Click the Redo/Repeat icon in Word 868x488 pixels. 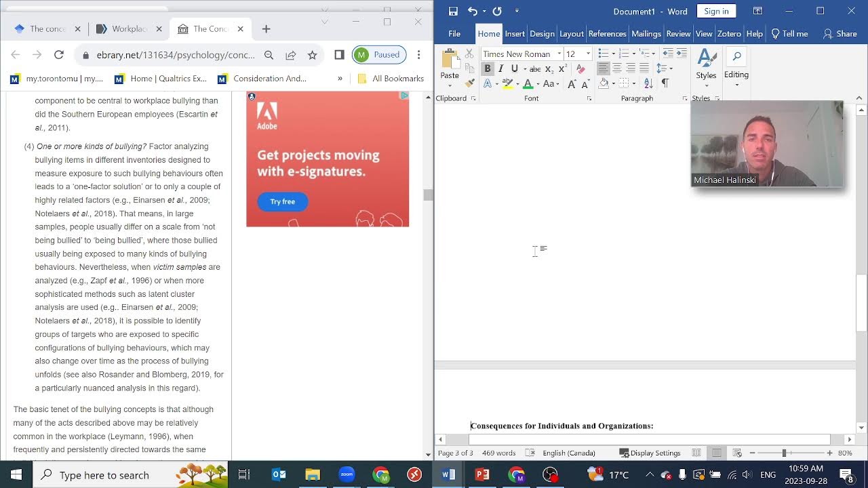(497, 11)
